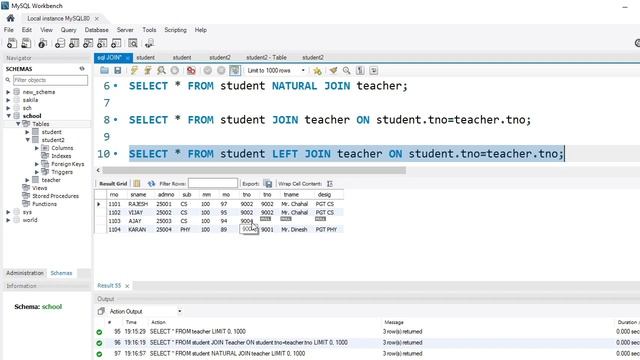Expand the new_schema schema
Screen dimensions: 640x360
[8, 92]
